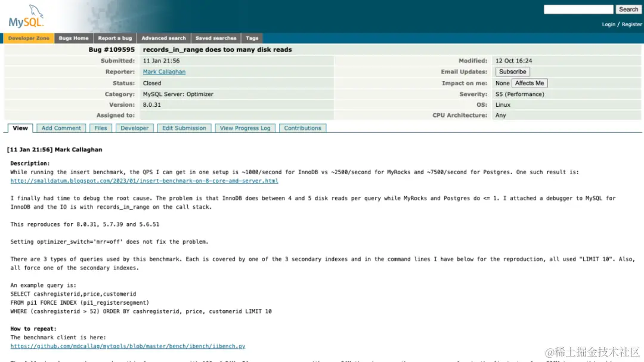Viewport: 644px width, 362px height.
Task: Open reporter Mark Callaghan profile link
Action: [164, 72]
